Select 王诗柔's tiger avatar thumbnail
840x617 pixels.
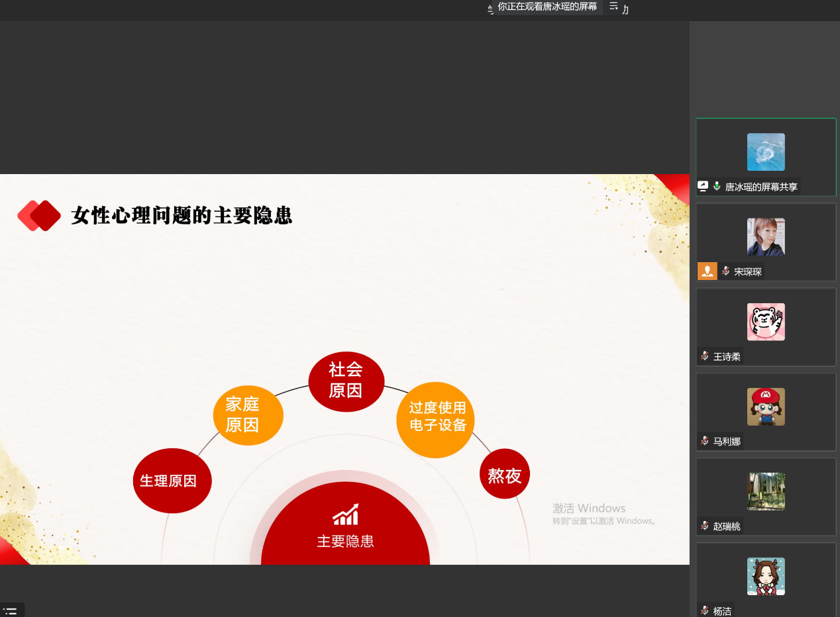(x=766, y=322)
